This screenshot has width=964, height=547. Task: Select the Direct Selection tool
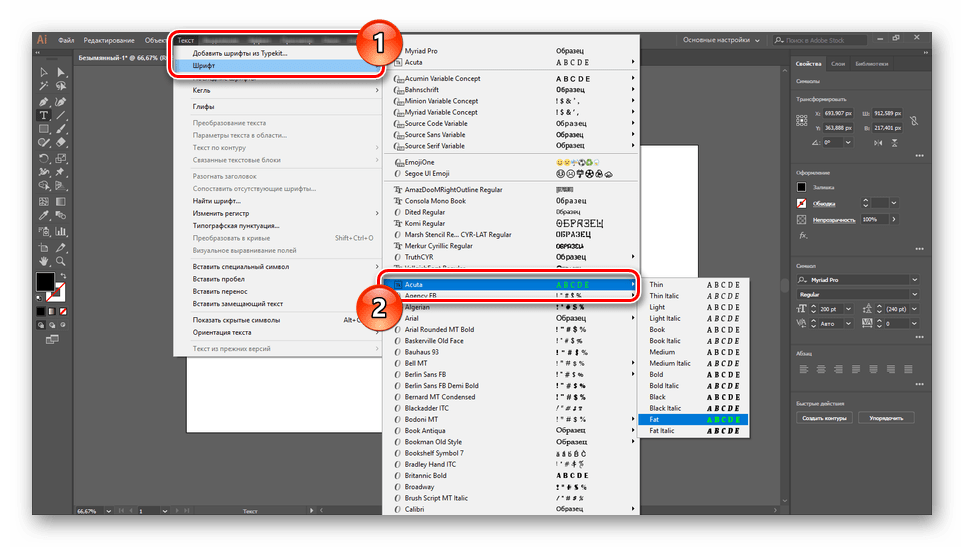(61, 73)
